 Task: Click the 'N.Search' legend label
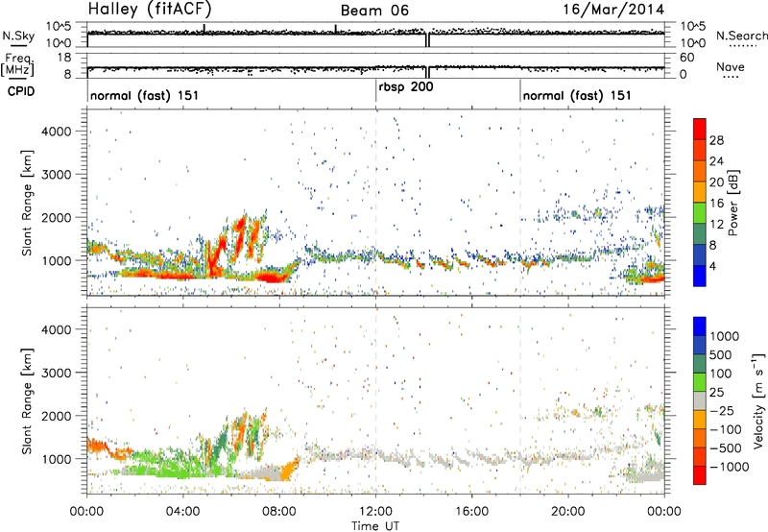point(741,36)
